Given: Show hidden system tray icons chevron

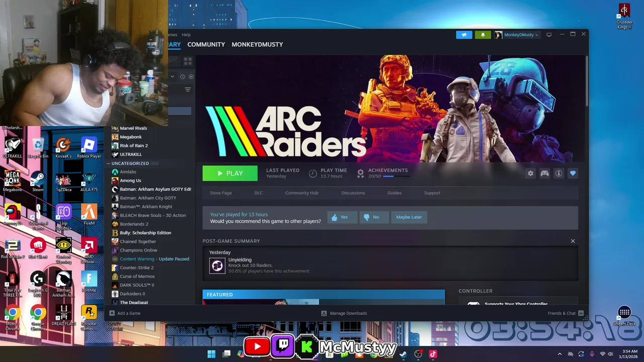Looking at the screenshot, I should pyautogui.click(x=559, y=354).
